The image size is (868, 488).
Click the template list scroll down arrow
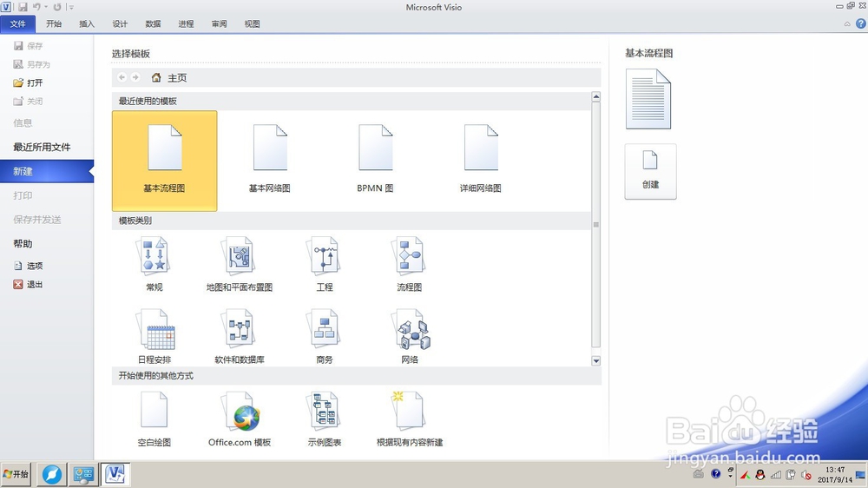(x=596, y=360)
